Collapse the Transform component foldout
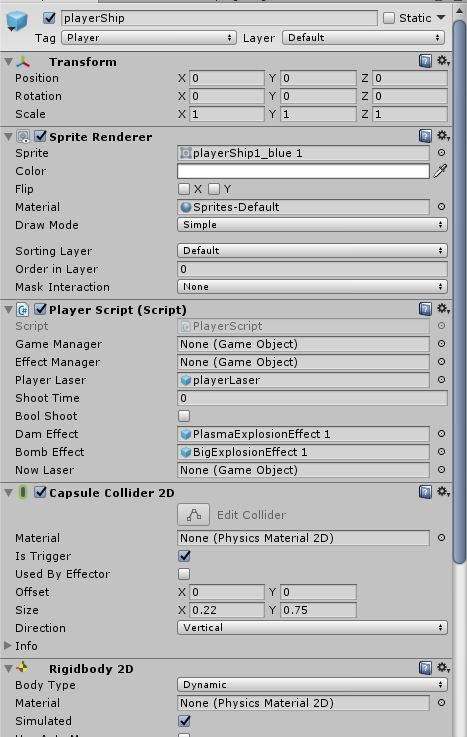This screenshot has width=467, height=737. tap(8, 62)
